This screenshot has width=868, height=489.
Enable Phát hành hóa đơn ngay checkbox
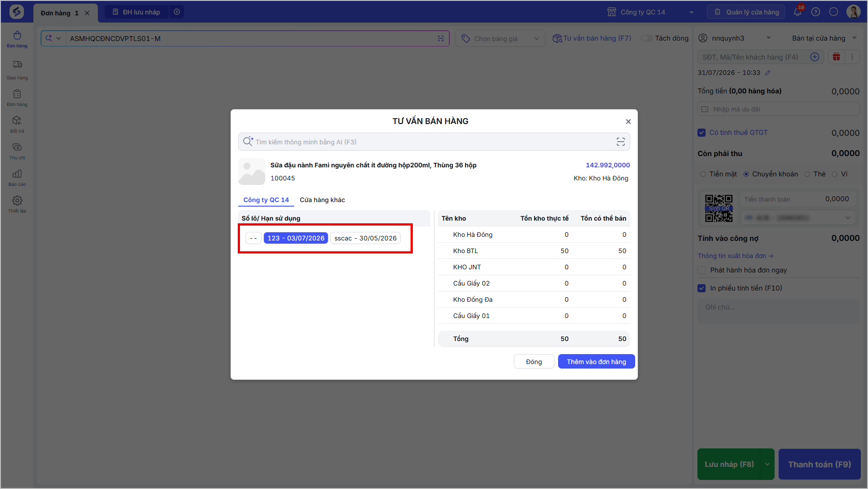(x=702, y=270)
